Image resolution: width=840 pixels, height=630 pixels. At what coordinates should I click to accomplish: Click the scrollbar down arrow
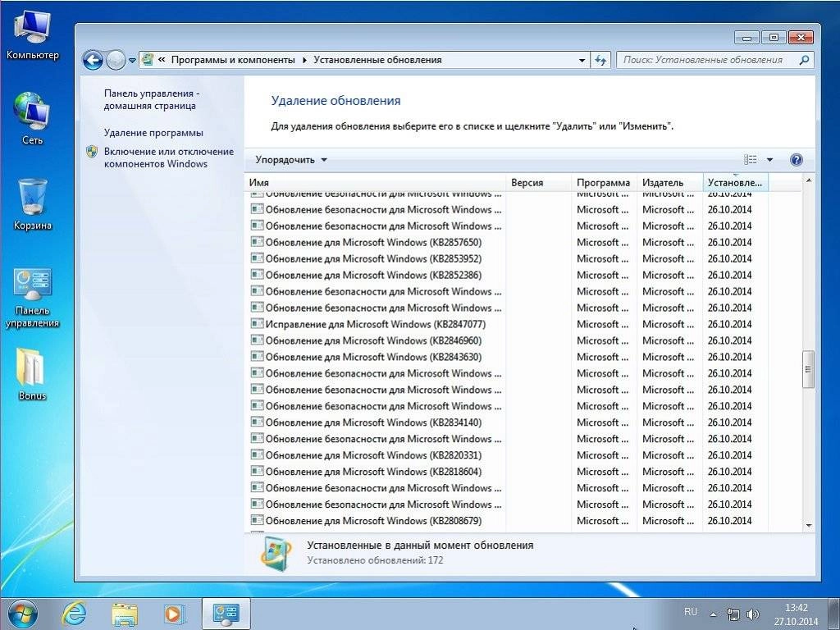tap(808, 526)
